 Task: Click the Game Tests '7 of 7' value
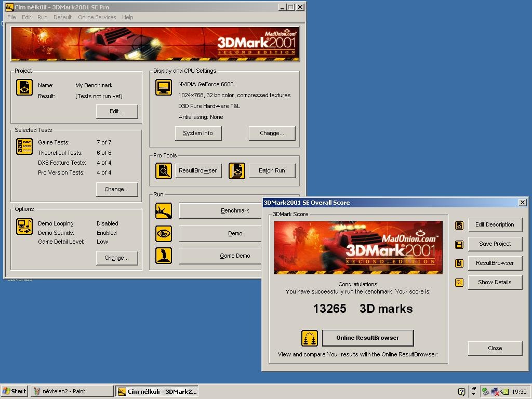coord(104,142)
